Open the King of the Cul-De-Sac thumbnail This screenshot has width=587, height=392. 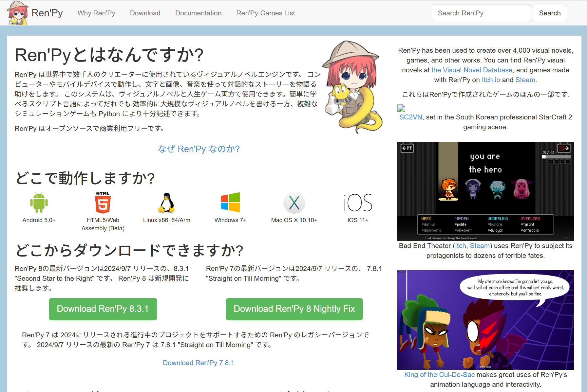click(485, 320)
